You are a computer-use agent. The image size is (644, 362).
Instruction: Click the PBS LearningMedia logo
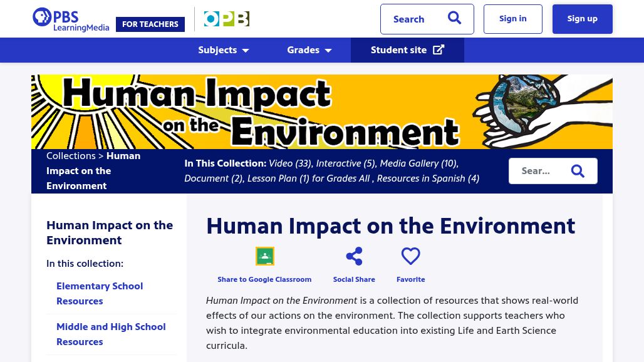tap(70, 19)
